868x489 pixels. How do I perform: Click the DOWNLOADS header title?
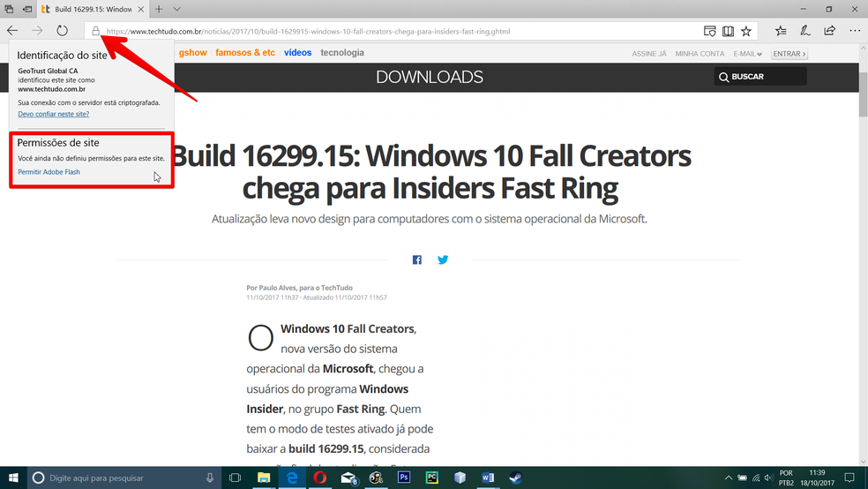tap(430, 77)
